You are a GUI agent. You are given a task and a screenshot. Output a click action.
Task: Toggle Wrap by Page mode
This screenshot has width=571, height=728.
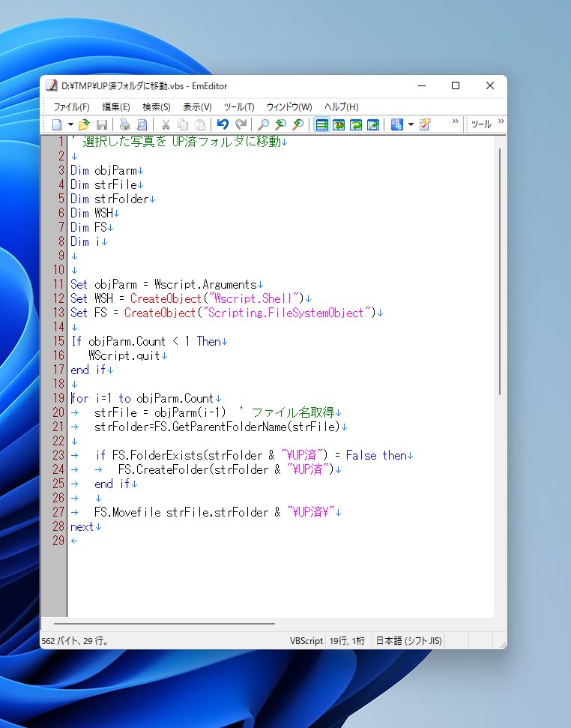(x=373, y=124)
